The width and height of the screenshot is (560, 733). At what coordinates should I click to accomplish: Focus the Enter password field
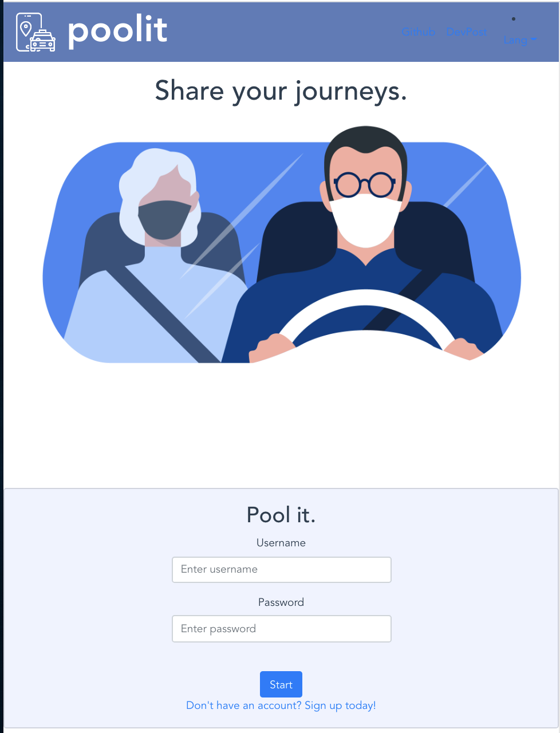coord(282,629)
